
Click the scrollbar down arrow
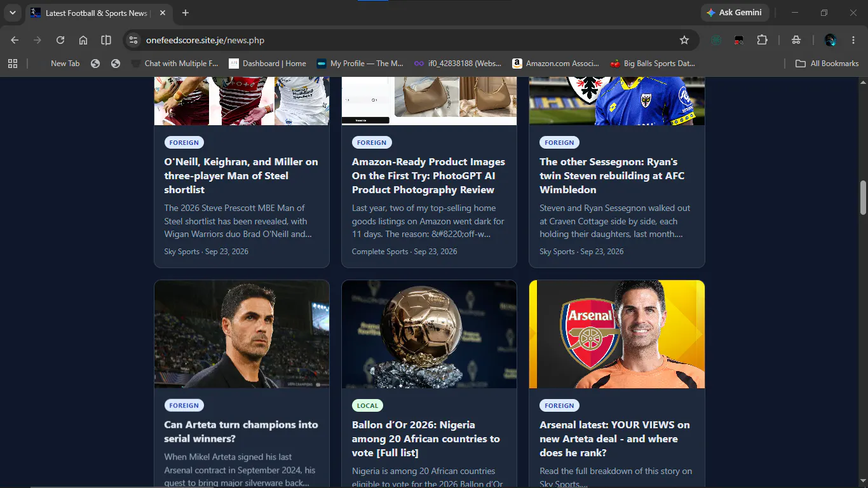coord(863,482)
